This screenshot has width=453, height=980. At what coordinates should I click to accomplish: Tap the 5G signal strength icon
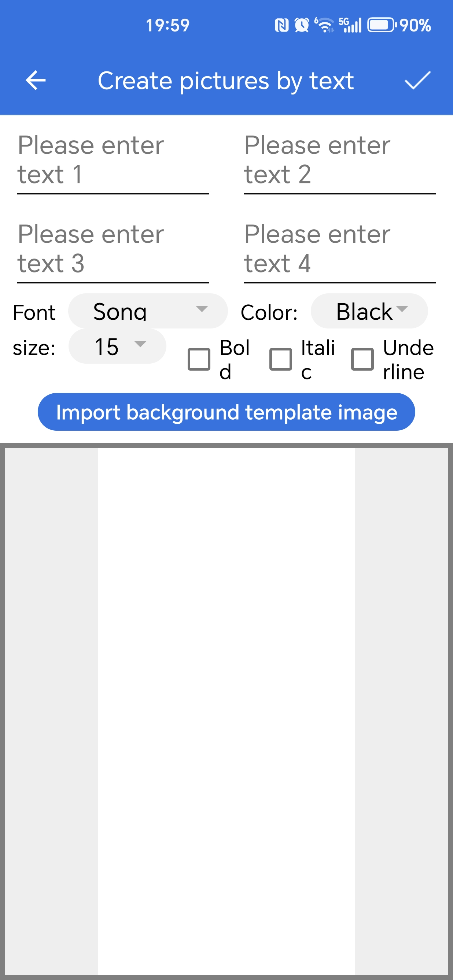point(350,26)
